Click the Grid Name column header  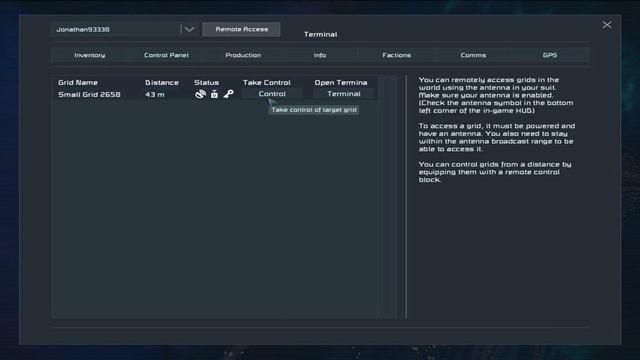click(x=78, y=82)
